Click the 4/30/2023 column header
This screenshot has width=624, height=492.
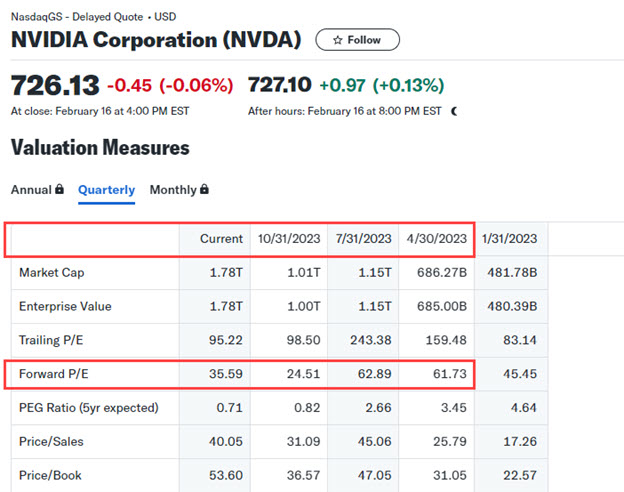[x=437, y=238]
